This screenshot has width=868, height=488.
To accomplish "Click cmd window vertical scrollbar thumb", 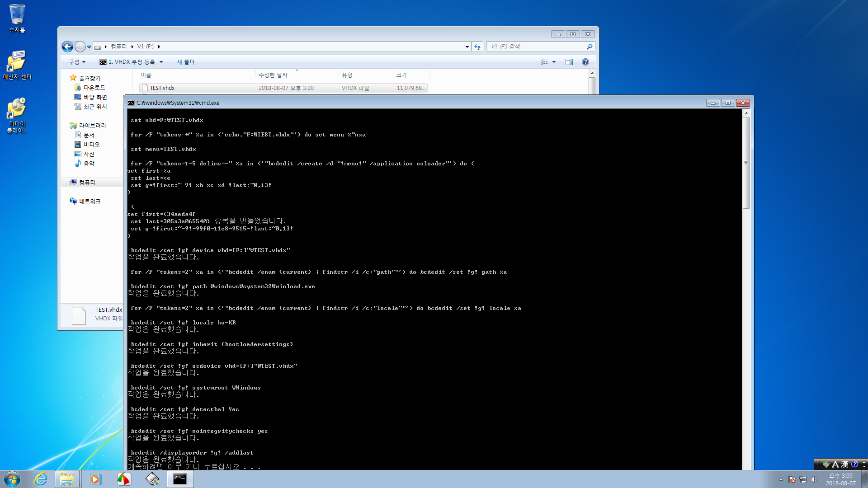I will tap(746, 163).
